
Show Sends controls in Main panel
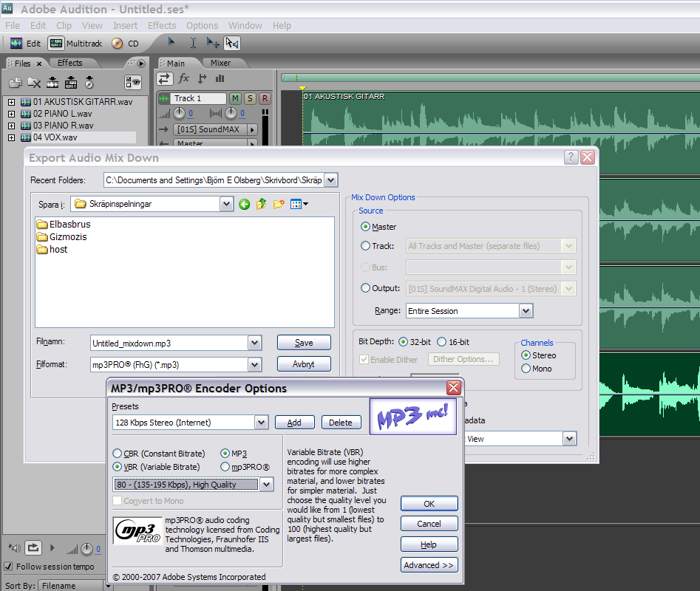pos(203,79)
